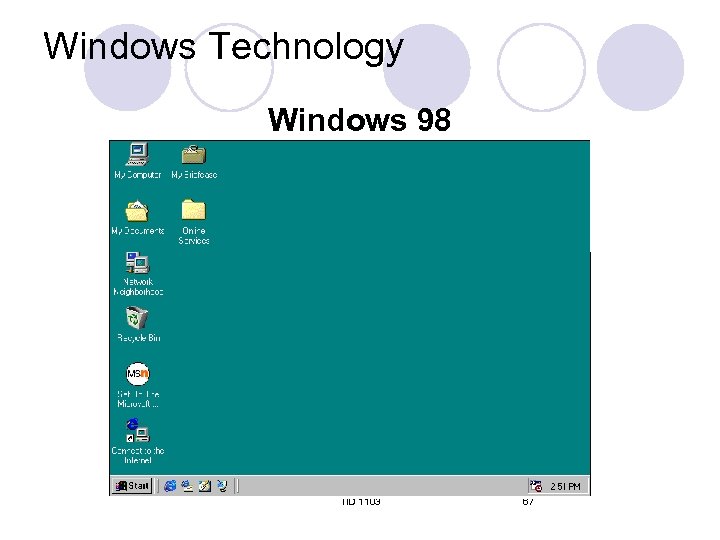
Task: Click the Task Scheduler tray icon
Action: click(536, 486)
